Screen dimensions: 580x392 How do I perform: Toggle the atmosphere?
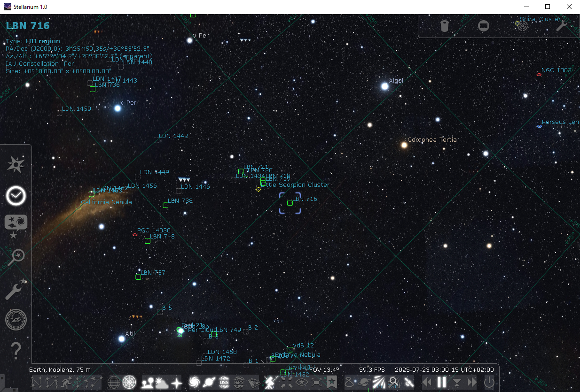[162, 382]
